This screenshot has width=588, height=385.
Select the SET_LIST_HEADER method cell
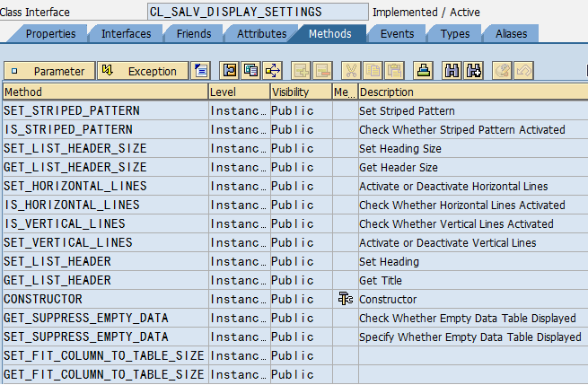(105, 261)
